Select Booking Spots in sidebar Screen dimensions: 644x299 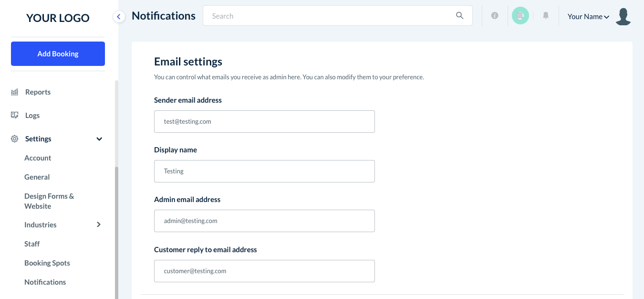pyautogui.click(x=47, y=263)
